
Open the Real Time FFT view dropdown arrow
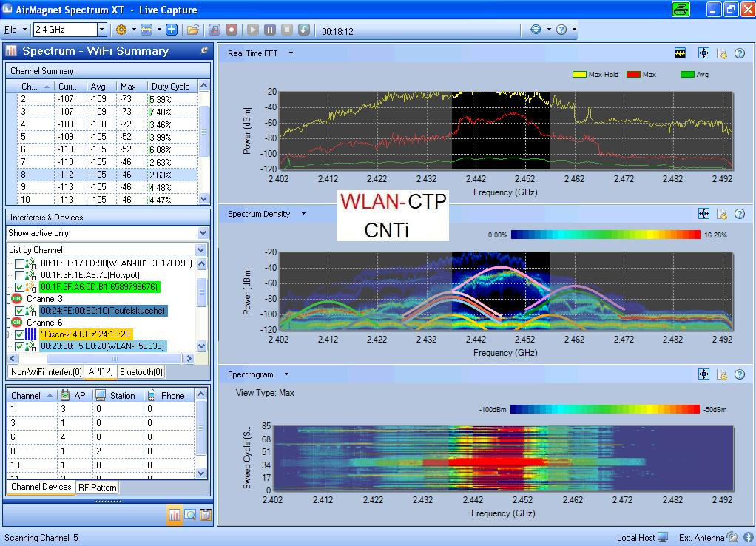click(x=291, y=53)
